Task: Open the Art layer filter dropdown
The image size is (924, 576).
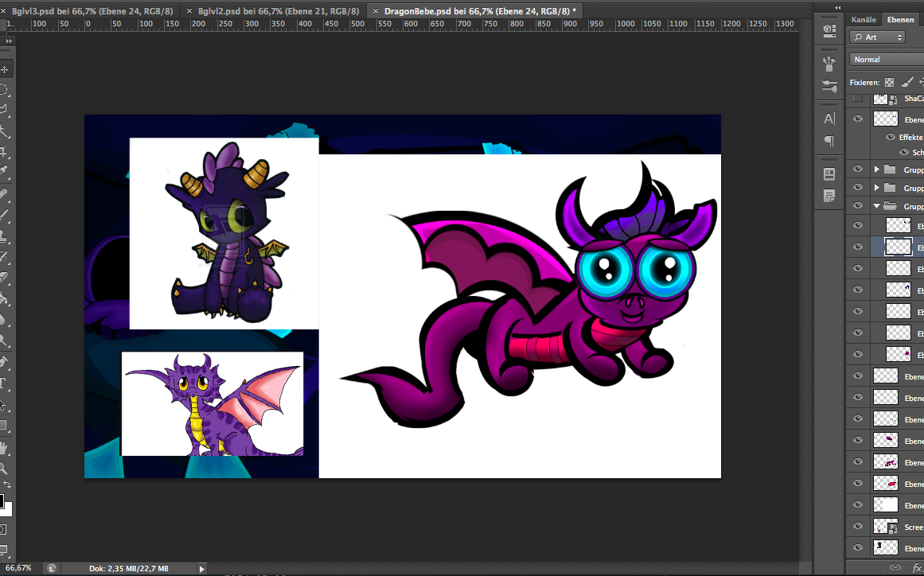Action: (x=877, y=37)
